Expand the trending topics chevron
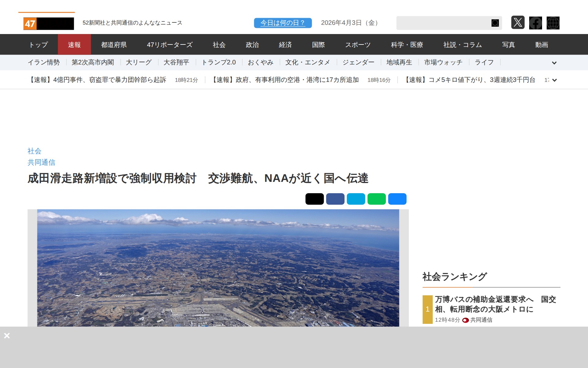This screenshot has width=588, height=368. 554,63
